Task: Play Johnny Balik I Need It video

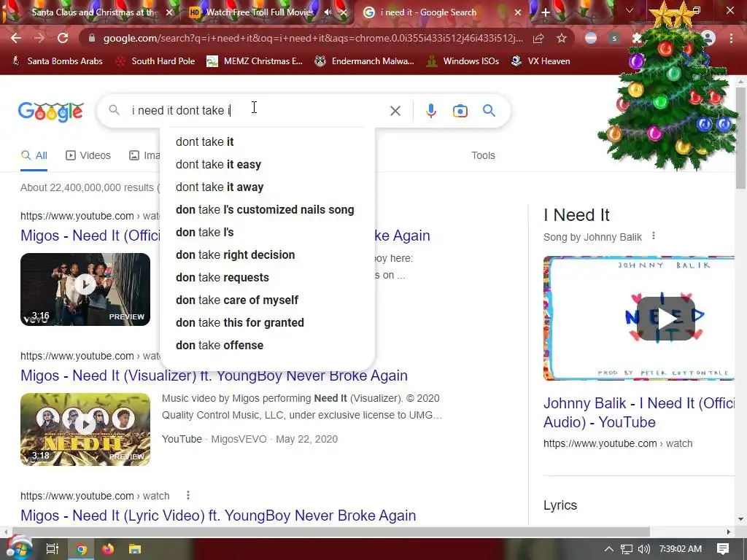Action: pos(665,318)
